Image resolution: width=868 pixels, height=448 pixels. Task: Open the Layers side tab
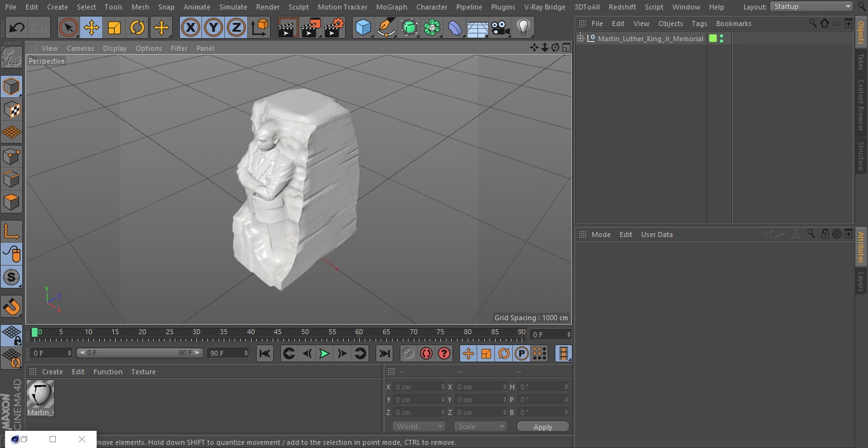point(861,282)
